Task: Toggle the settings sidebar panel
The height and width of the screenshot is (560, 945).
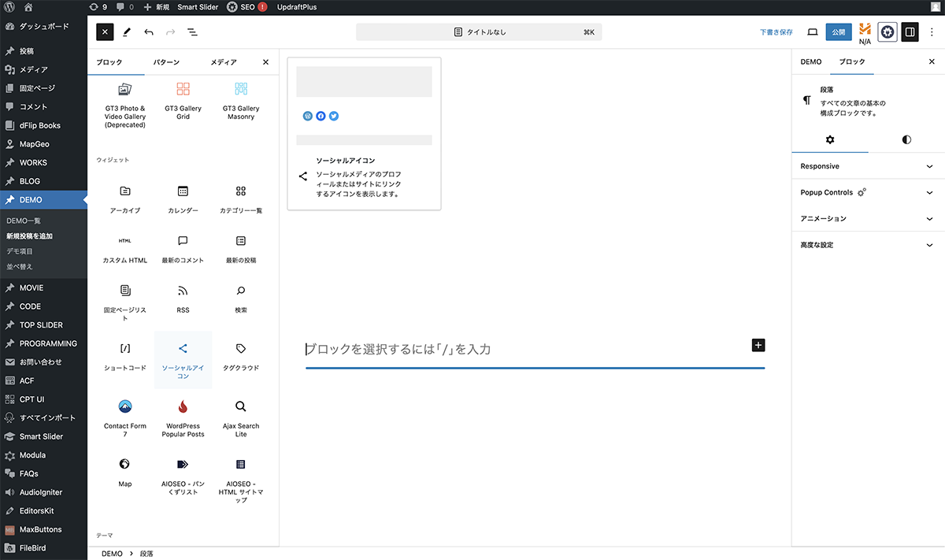Action: coord(910,32)
